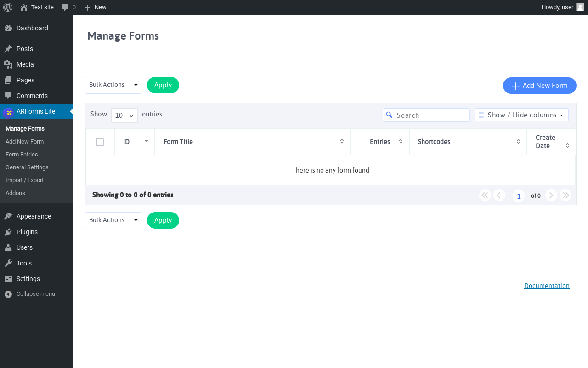Open the top Bulk Actions dropdown
Viewport: 588px width, 368px height.
click(x=113, y=85)
